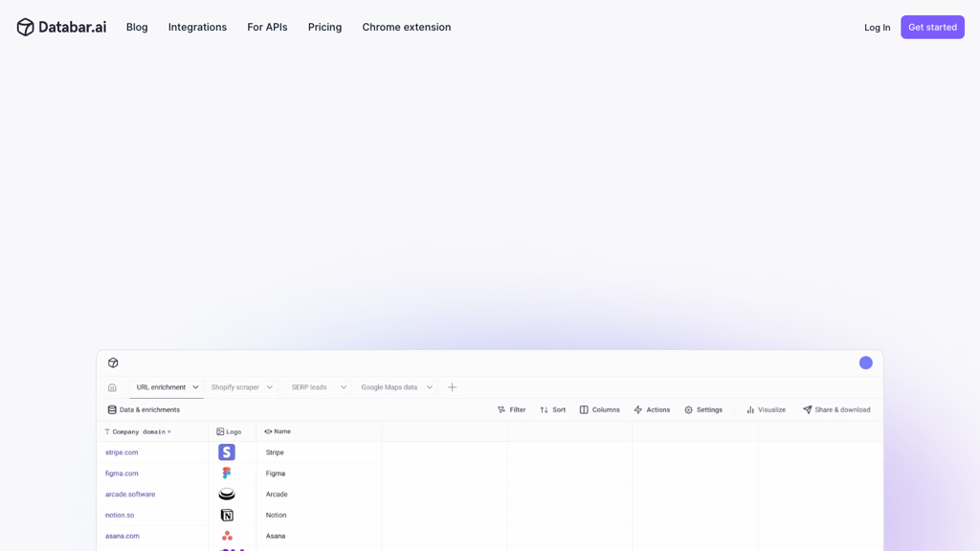This screenshot has width=980, height=551.
Task: Open the URL enrichment sheet dropdown chevron
Action: point(195,387)
